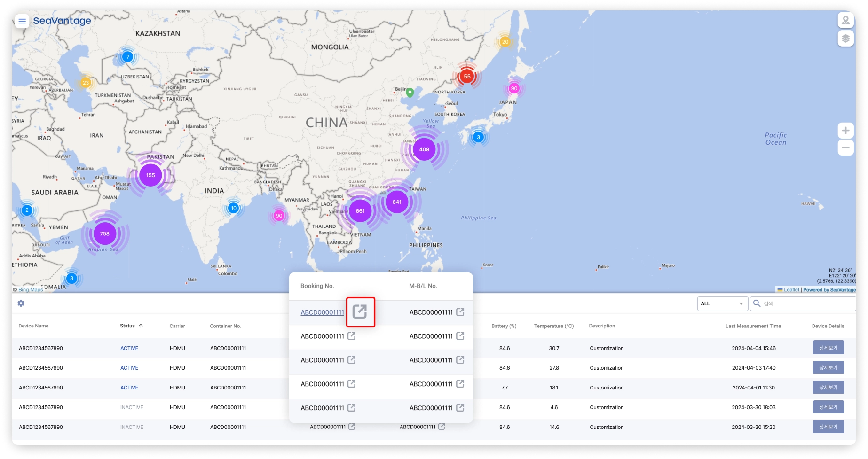Viewport: 868px width, 459px height.
Task: Select the 661 cluster near Vietnam
Action: [x=360, y=211]
